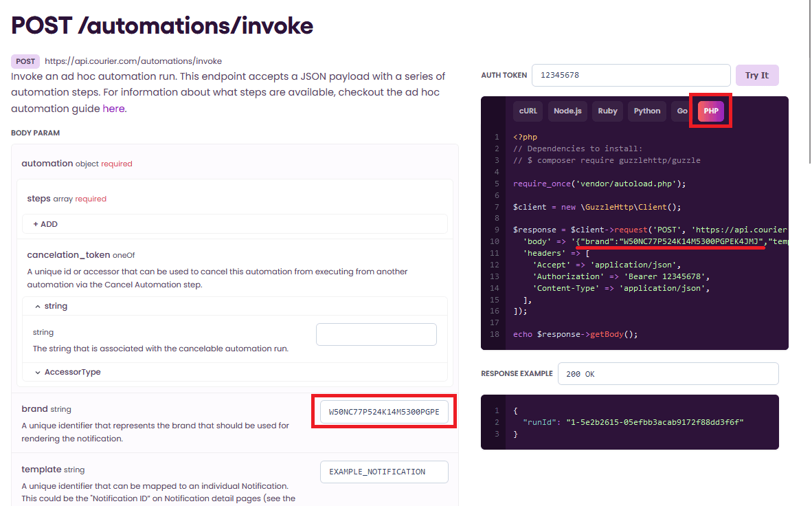The width and height of the screenshot is (812, 506).
Task: Click the BODY PARAM heading
Action: point(35,133)
